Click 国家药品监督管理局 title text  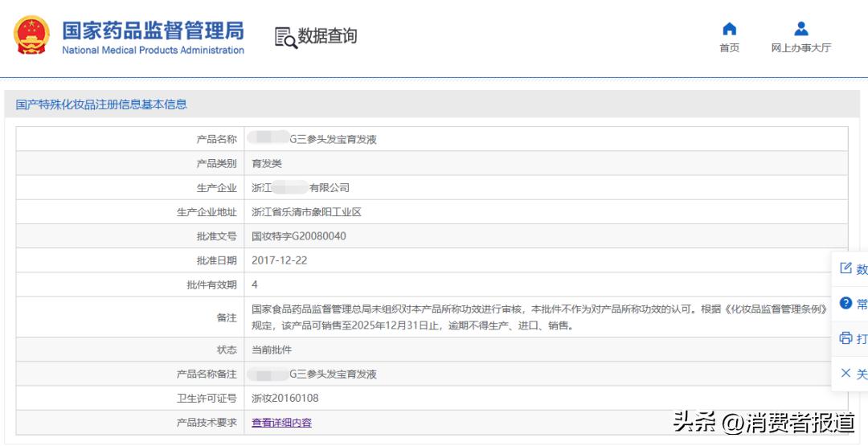click(153, 31)
